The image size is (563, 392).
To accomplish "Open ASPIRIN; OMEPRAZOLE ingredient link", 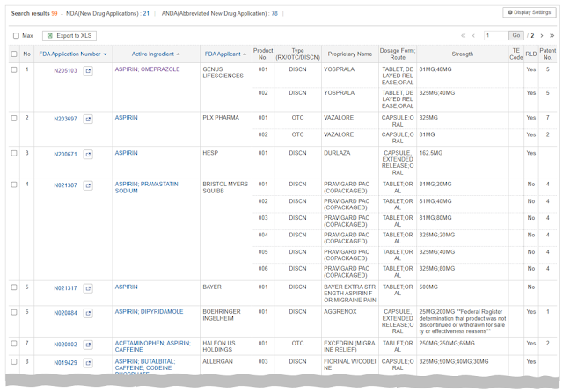I will click(x=147, y=69).
